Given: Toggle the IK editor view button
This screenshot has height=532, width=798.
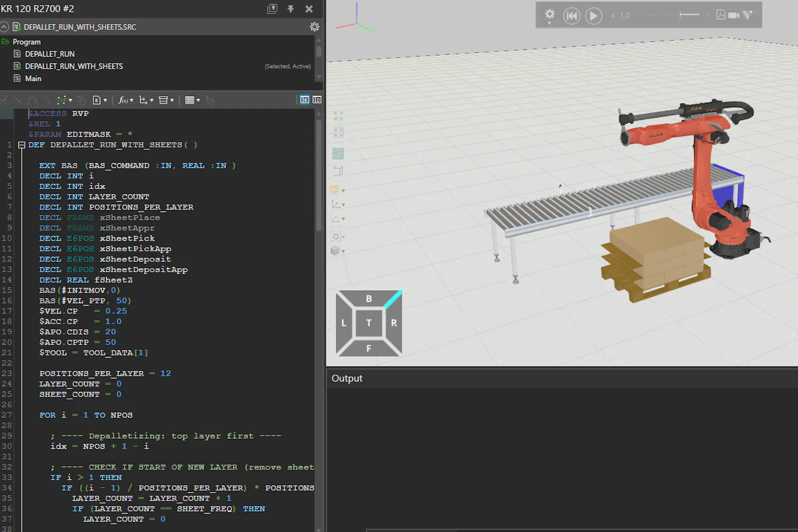Looking at the screenshot, I should click(x=305, y=100).
